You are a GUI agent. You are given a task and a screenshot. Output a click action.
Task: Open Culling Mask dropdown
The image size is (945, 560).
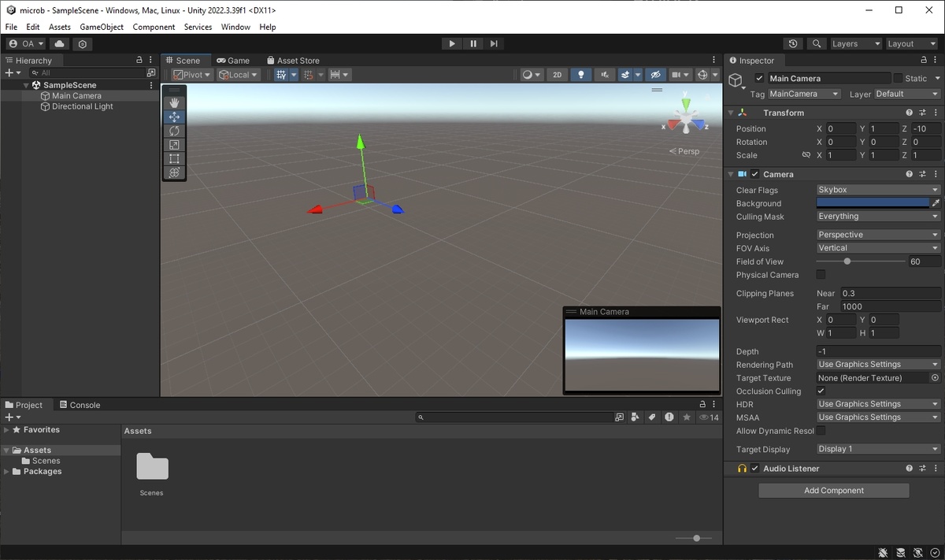pos(878,217)
